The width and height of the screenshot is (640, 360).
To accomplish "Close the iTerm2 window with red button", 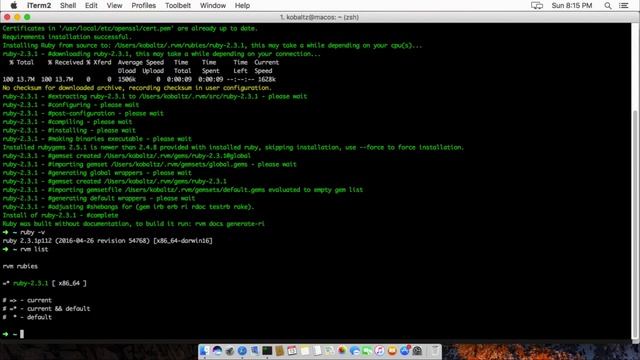I will 7,17.
